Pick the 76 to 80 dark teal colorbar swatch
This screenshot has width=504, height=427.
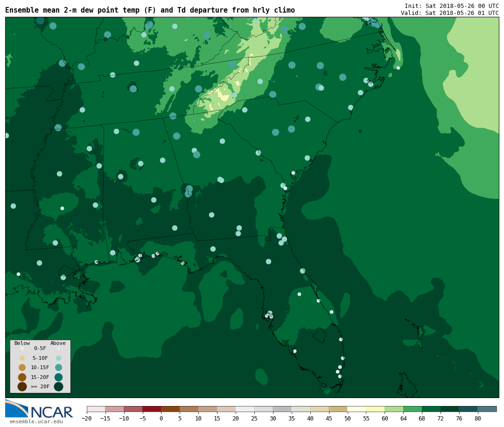tap(469, 409)
